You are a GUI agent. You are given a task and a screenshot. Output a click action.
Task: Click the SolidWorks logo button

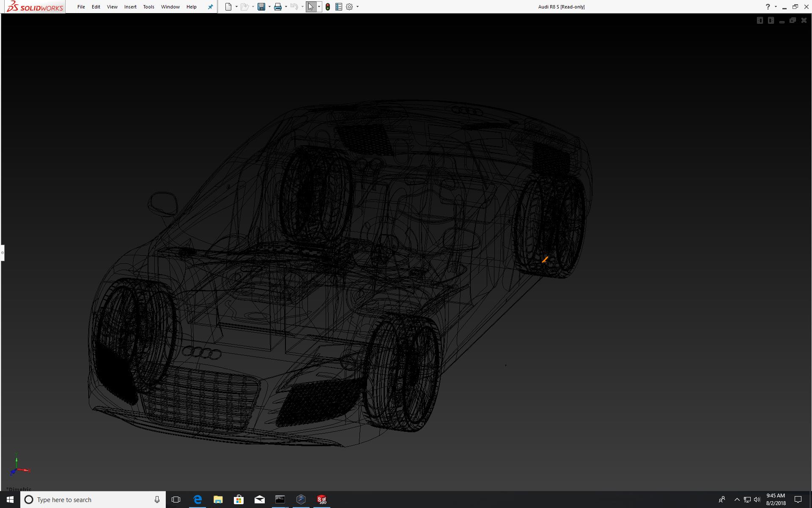click(36, 7)
